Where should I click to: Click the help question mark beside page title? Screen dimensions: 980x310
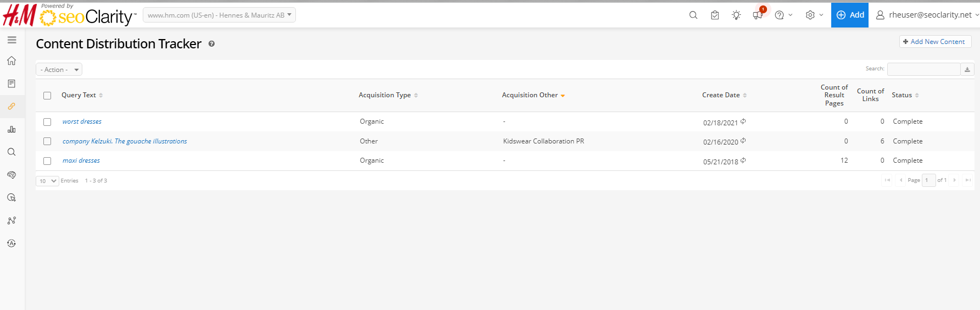211,44
